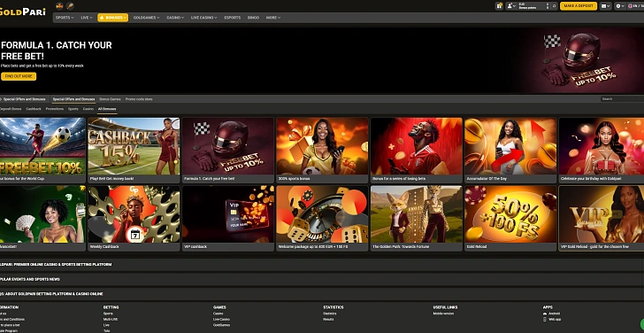
Task: Refresh the account balance
Action: pyautogui.click(x=554, y=5)
